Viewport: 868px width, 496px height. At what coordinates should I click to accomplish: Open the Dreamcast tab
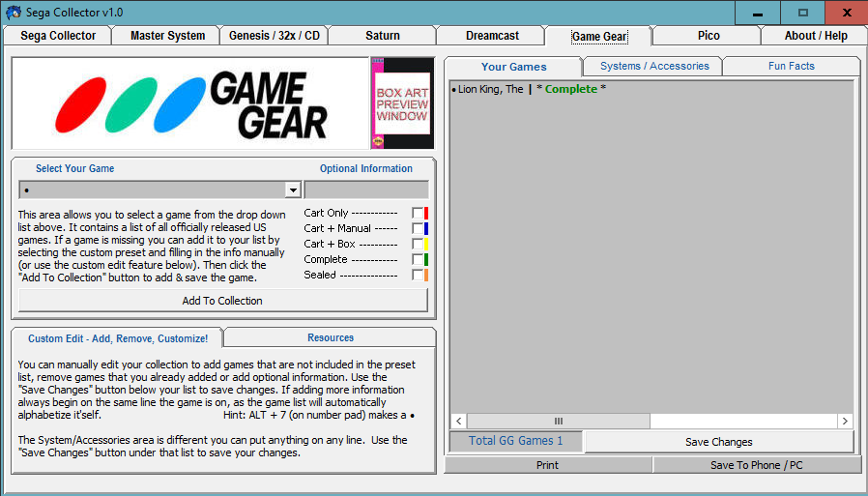pos(492,36)
